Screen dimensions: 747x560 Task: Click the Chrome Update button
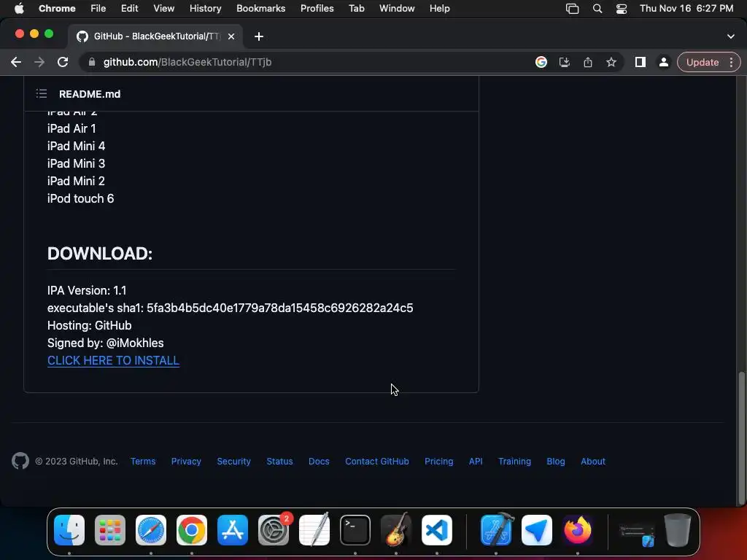point(703,63)
